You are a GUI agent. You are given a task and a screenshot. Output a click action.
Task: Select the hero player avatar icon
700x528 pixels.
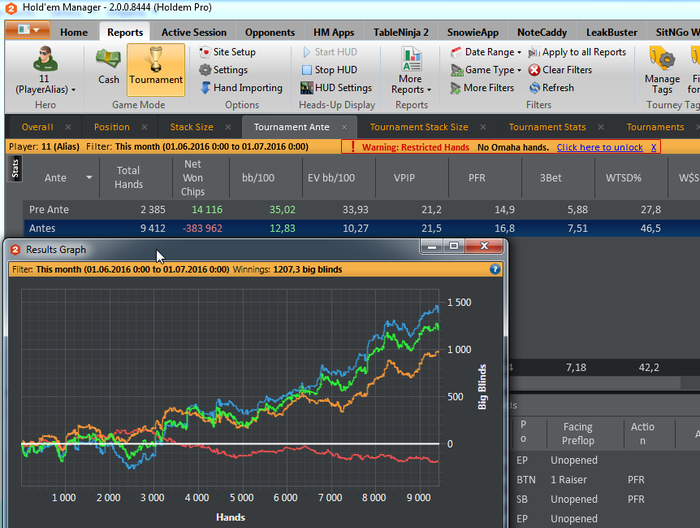coord(45,58)
